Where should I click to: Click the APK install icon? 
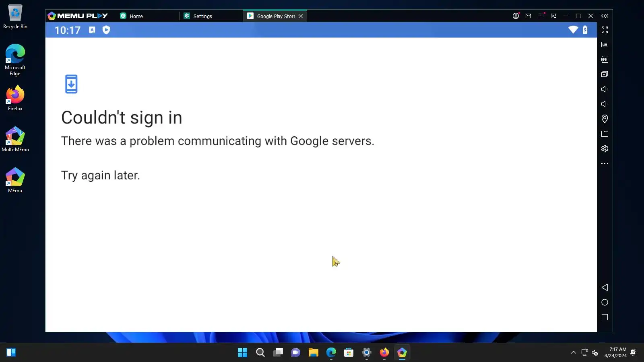point(605,60)
